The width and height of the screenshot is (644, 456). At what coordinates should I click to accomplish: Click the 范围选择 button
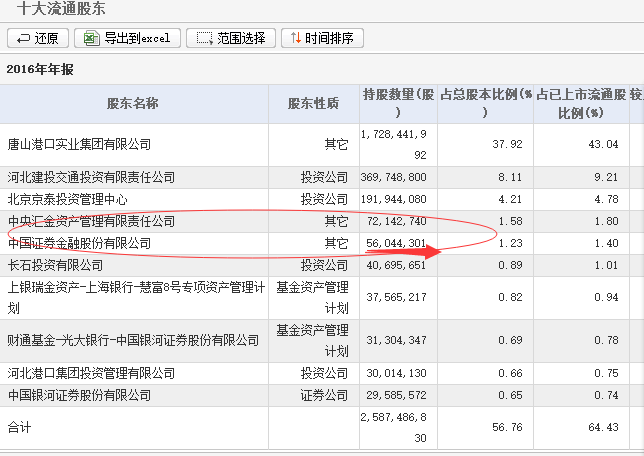[x=231, y=38]
